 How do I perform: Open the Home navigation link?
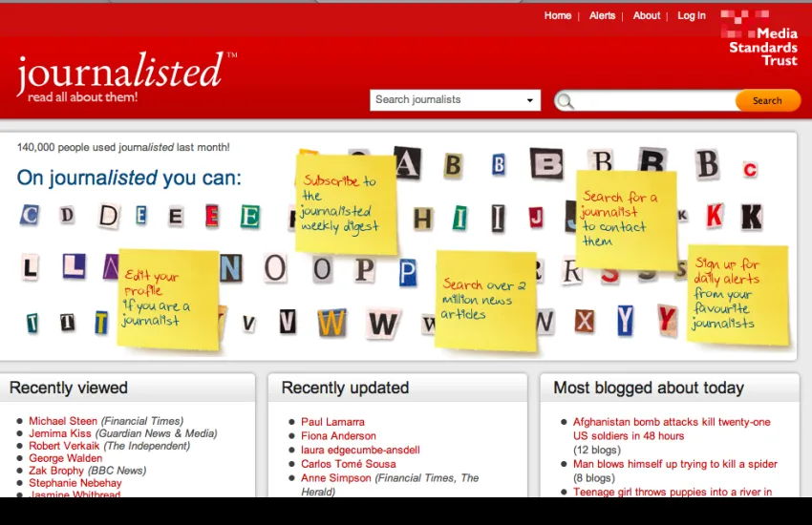click(x=557, y=16)
